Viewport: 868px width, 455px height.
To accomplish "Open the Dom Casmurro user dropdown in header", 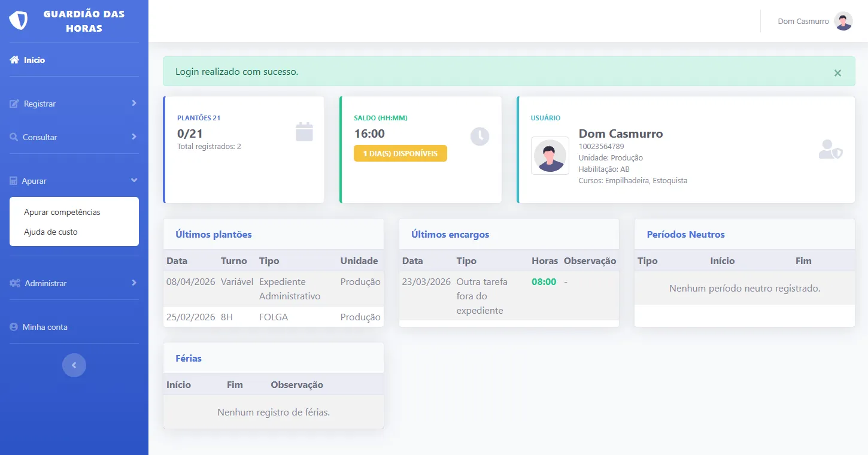I will 815,21.
